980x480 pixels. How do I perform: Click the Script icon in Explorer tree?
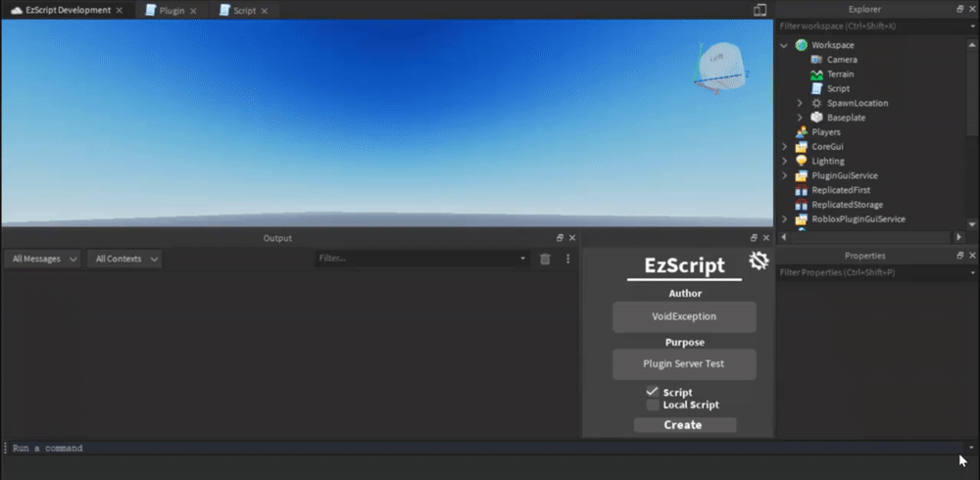click(816, 89)
